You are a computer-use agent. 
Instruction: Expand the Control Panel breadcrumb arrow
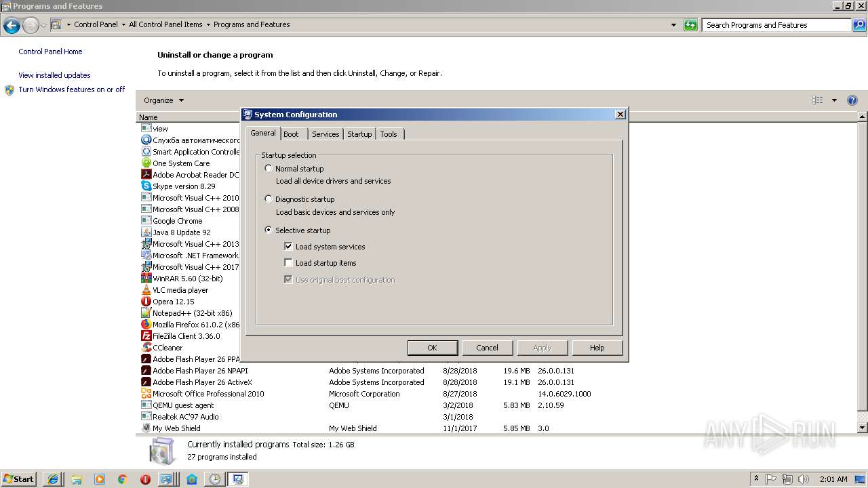pyautogui.click(x=123, y=25)
